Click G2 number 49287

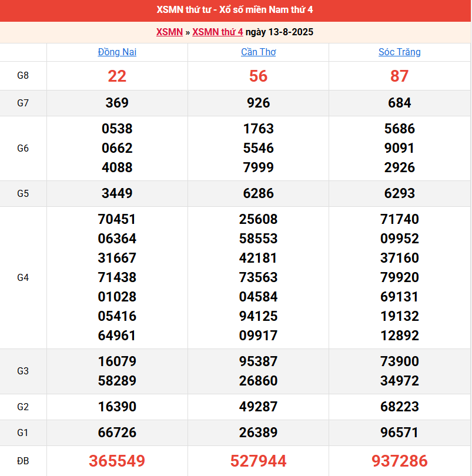coord(258,407)
